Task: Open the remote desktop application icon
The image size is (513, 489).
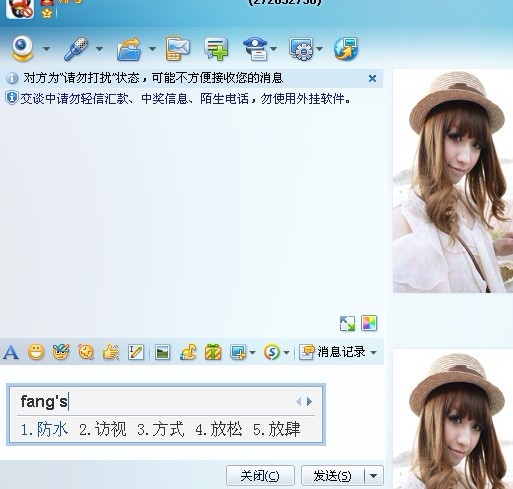Action: (301, 49)
